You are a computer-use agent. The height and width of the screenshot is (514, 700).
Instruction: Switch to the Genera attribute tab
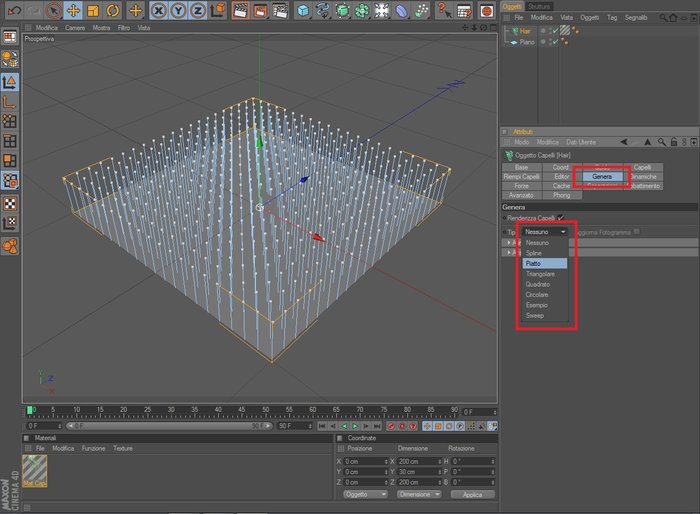pyautogui.click(x=602, y=176)
